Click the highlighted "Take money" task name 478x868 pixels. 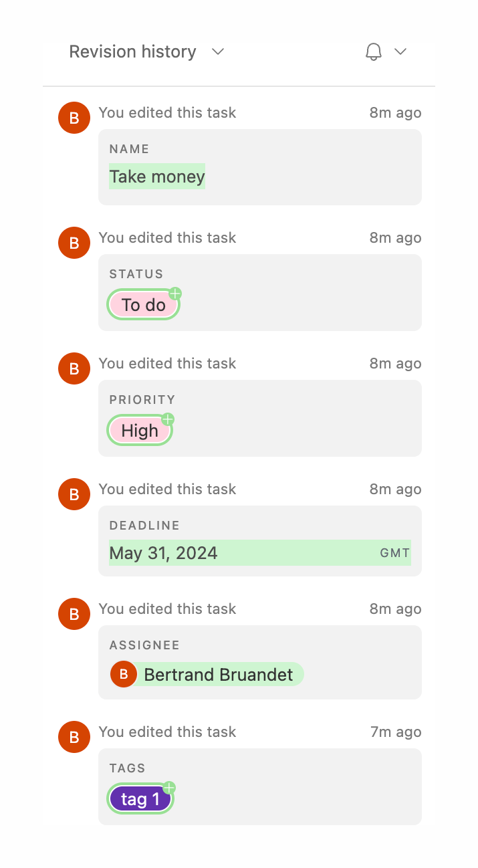click(157, 177)
